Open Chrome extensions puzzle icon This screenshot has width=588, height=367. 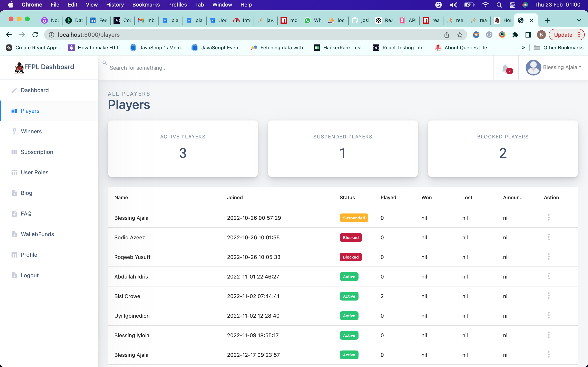pyautogui.click(x=515, y=35)
